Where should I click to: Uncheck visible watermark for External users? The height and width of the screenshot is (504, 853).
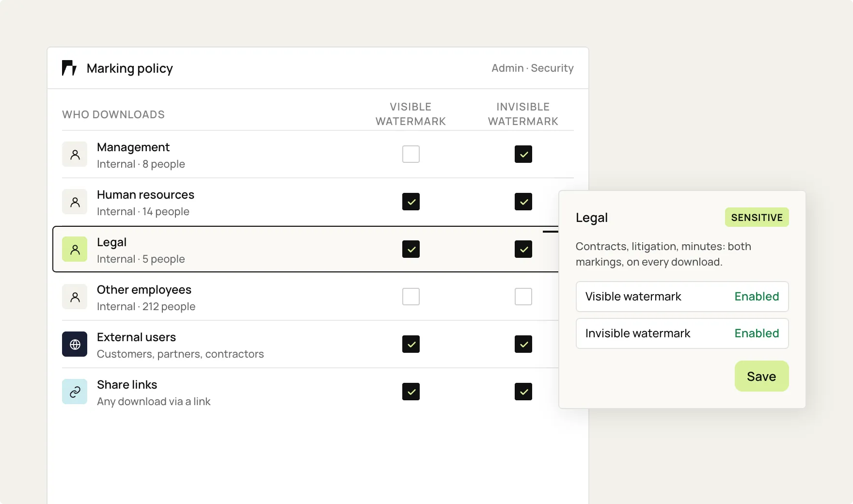pos(411,344)
